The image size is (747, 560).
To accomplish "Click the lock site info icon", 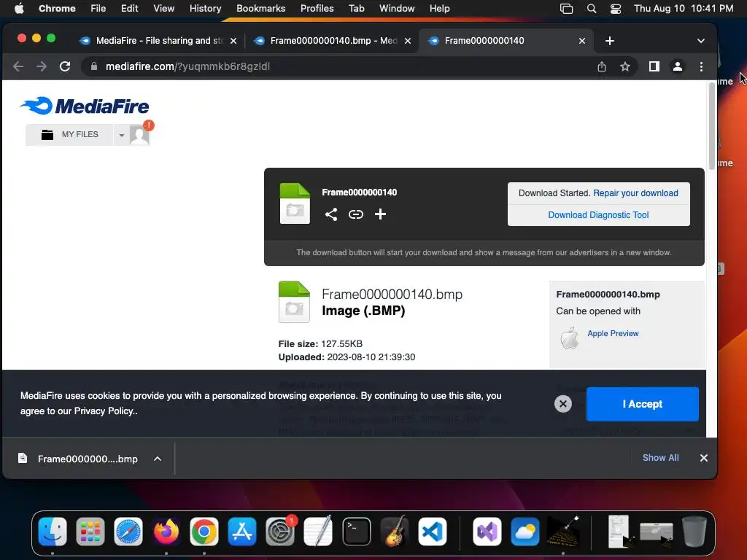I will [x=94, y=66].
